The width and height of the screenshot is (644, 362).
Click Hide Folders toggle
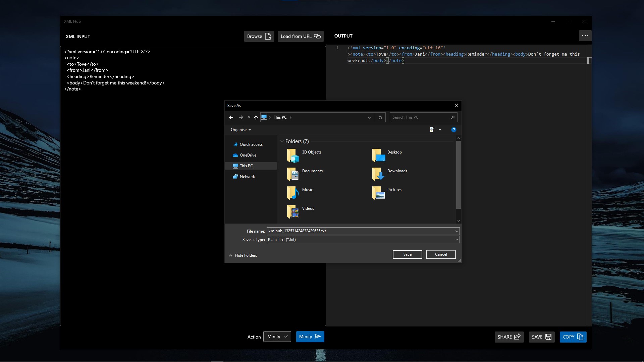point(243,255)
